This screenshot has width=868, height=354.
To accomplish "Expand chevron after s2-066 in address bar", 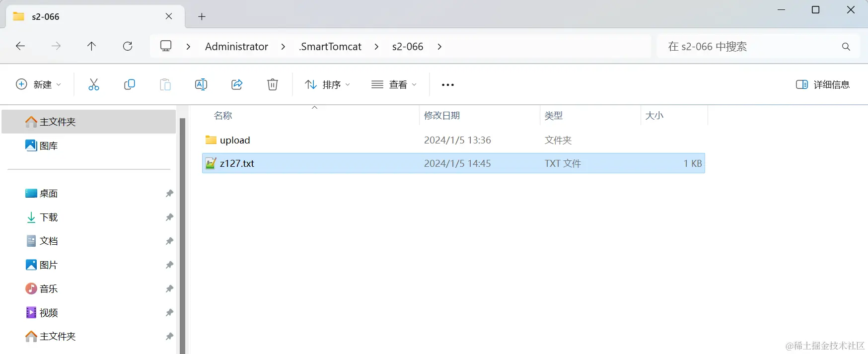I will click(439, 47).
